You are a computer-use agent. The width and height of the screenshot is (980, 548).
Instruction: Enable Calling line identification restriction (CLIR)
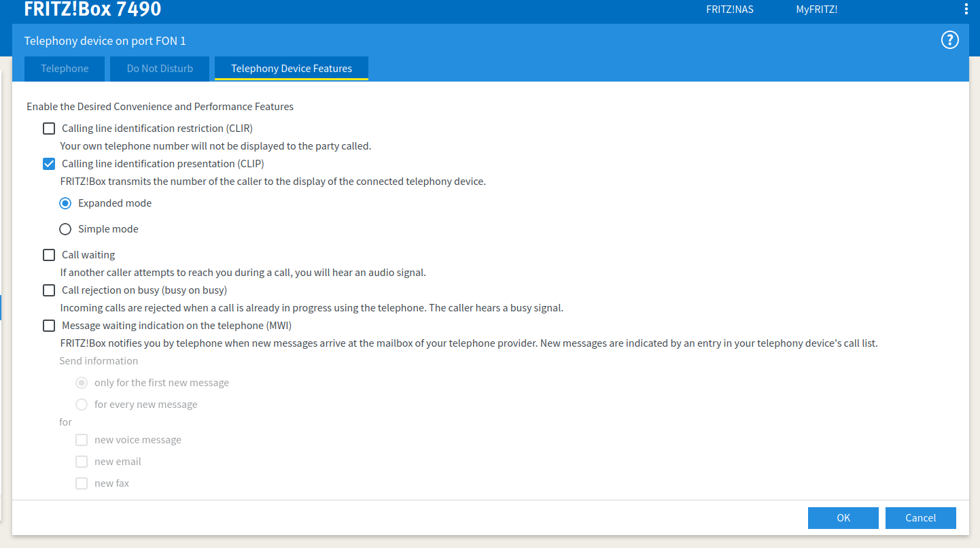[x=49, y=129]
